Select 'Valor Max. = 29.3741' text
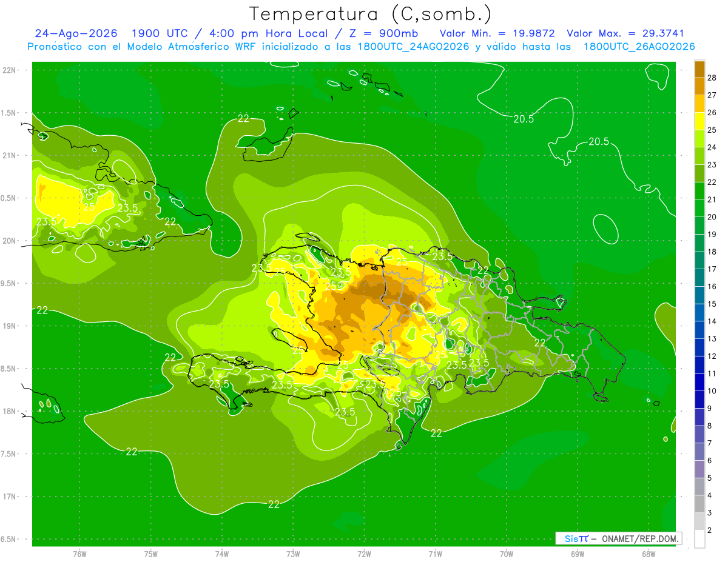Screen dimensions: 728x562 [625, 33]
